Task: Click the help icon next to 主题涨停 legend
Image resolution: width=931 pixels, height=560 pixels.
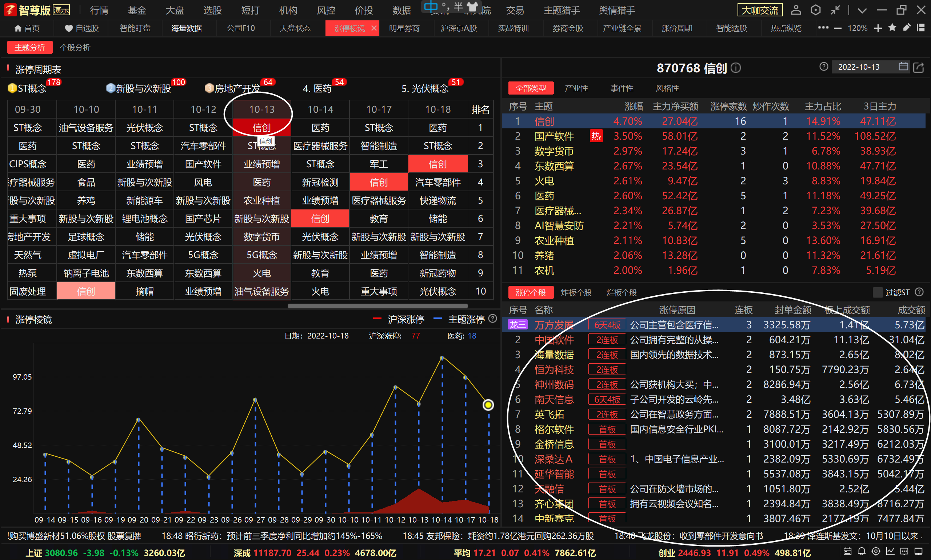Action: coord(492,319)
